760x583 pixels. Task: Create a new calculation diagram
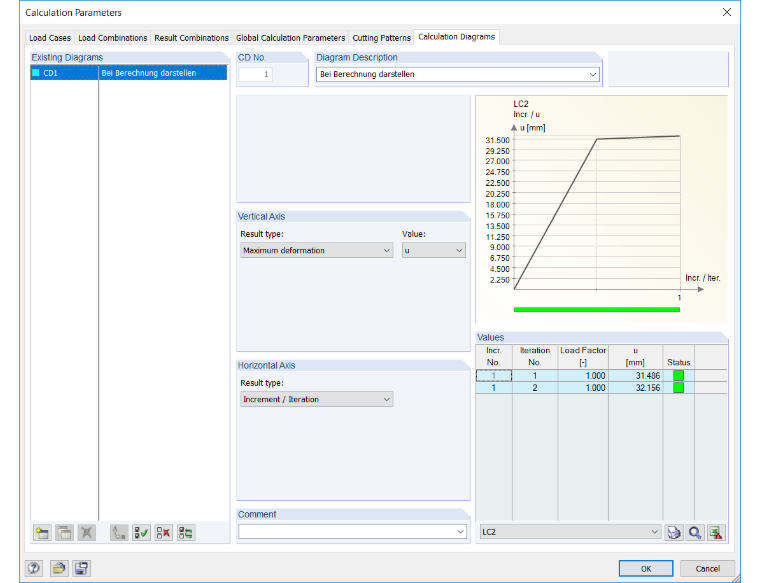tap(42, 533)
